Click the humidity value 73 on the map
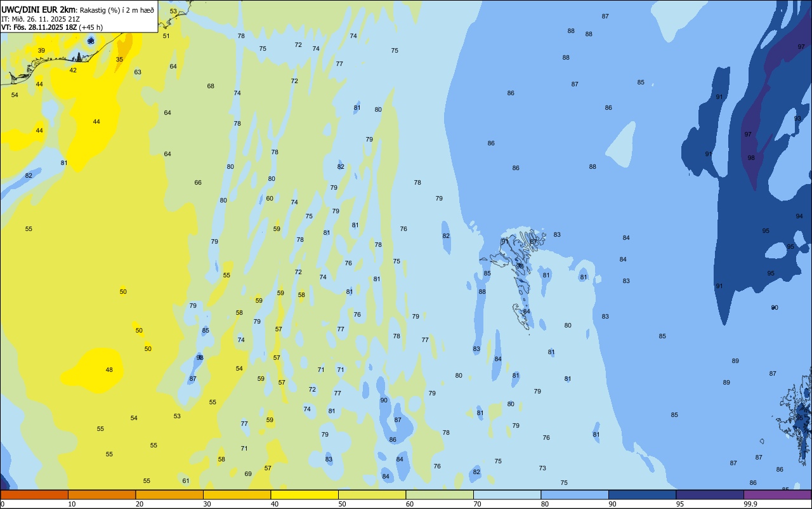Viewport: 812px width, 509px height. 542,468
